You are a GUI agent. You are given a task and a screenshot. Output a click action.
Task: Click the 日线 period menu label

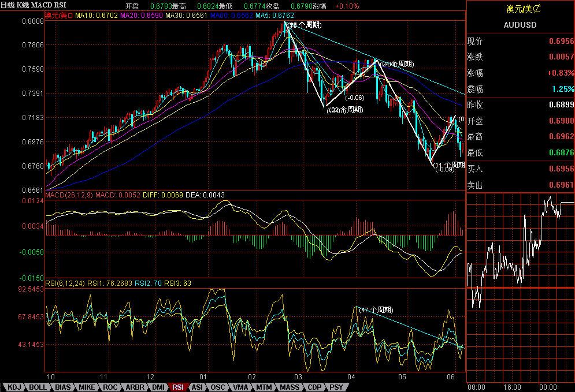click(8, 3)
